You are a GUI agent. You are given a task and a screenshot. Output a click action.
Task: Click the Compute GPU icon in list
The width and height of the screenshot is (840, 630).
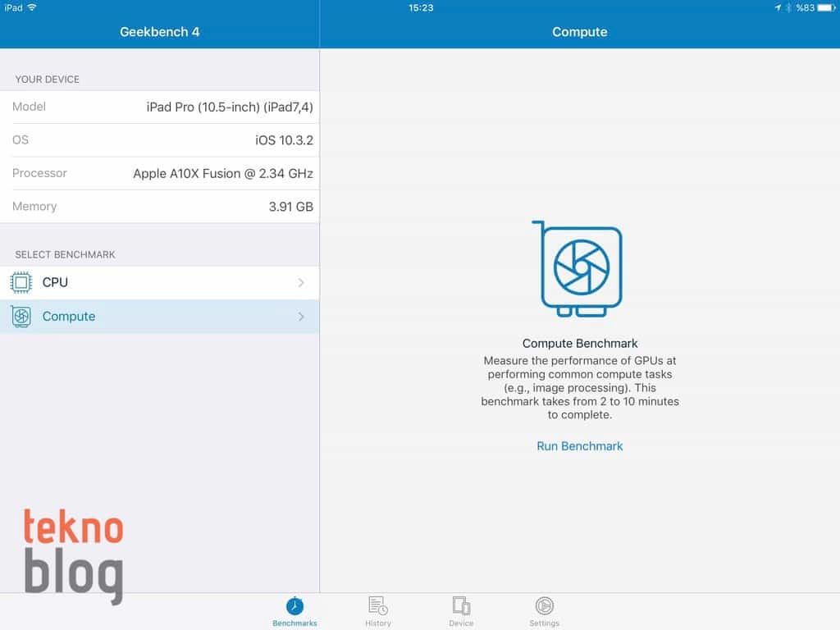21,317
